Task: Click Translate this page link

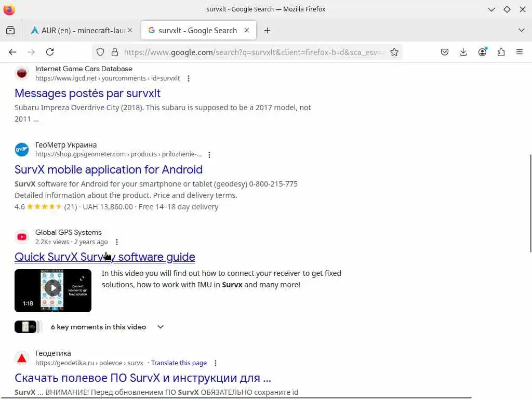Action: pos(179,363)
